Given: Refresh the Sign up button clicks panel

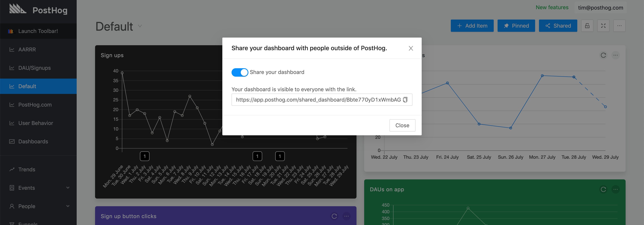Looking at the screenshot, I should click(x=334, y=216).
